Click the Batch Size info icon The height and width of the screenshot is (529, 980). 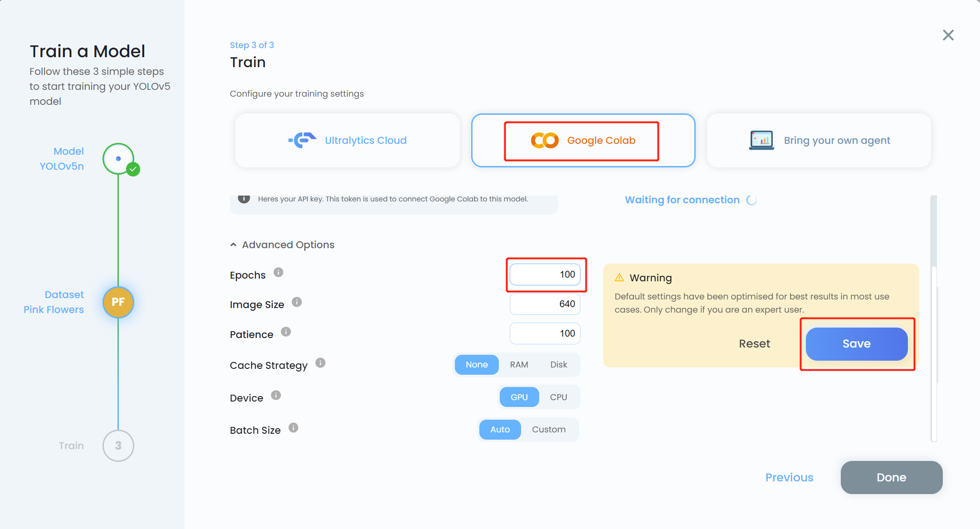pos(293,427)
